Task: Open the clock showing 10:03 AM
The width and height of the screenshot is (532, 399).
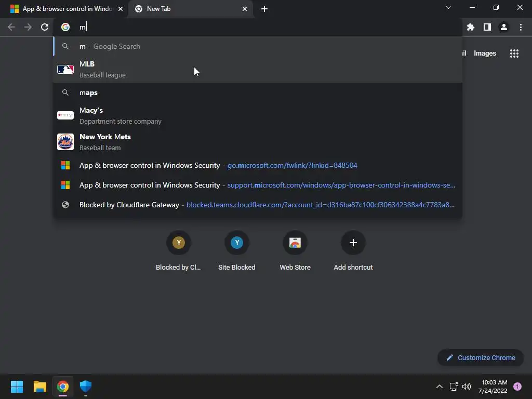Action: pyautogui.click(x=493, y=387)
